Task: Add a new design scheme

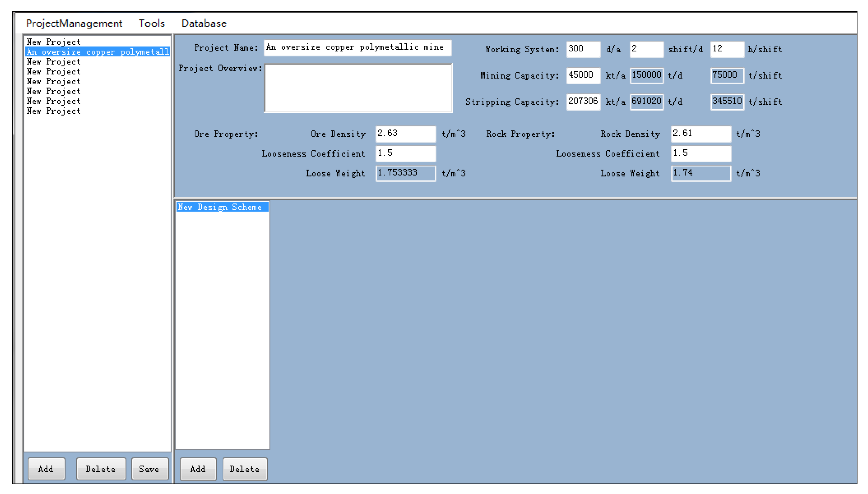Action: pyautogui.click(x=198, y=469)
